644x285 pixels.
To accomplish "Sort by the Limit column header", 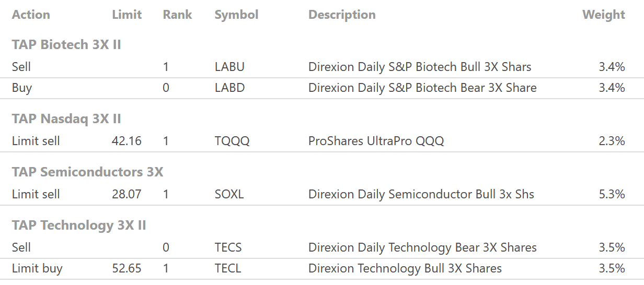I will click(x=126, y=15).
